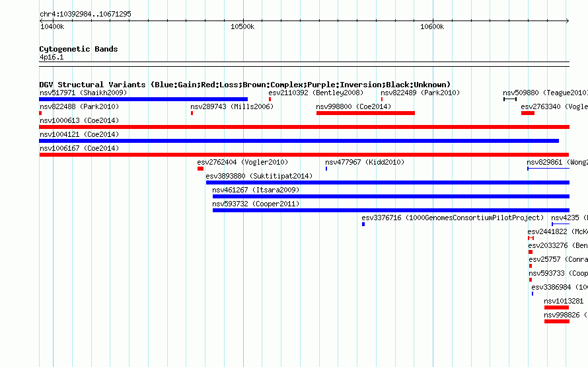Click the nsv822489 (Park2010) label

click(x=420, y=93)
